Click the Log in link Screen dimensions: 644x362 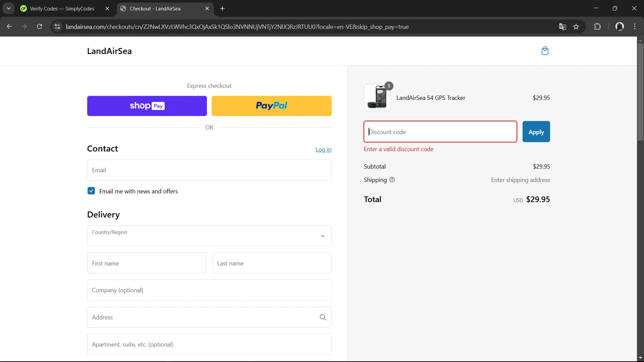coord(323,149)
